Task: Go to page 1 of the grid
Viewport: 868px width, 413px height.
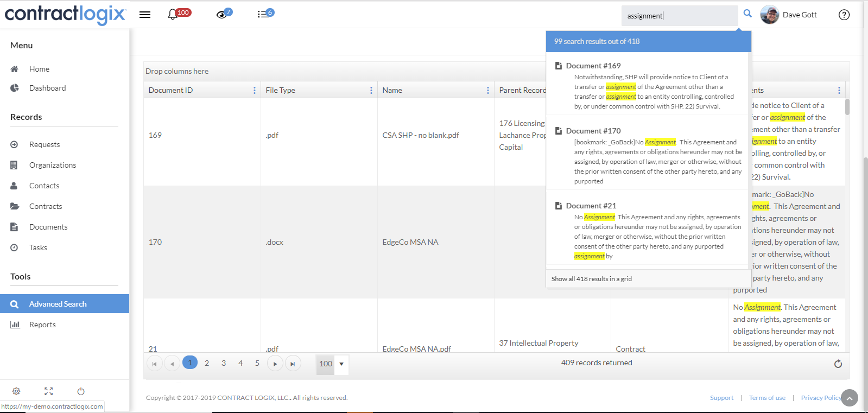Action: tap(190, 363)
